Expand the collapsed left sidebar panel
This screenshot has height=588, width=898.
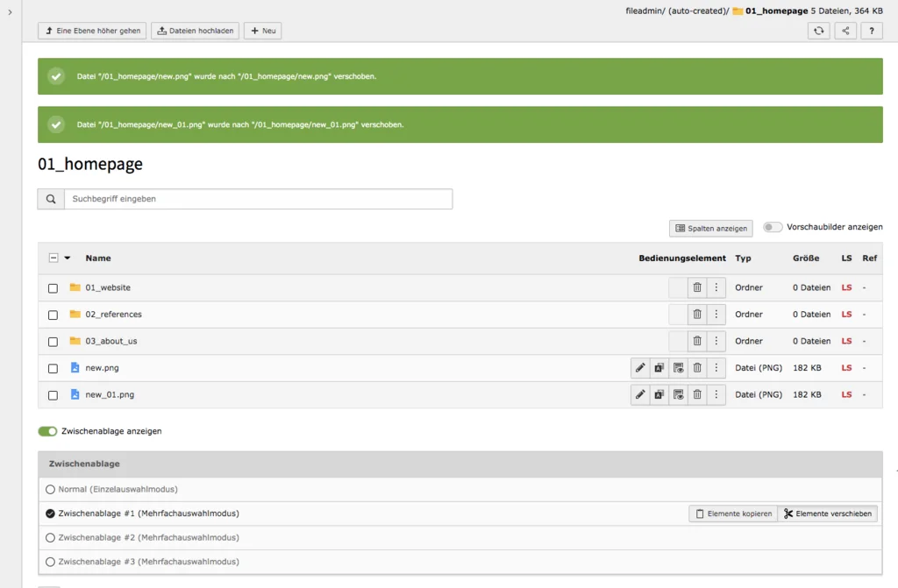[9, 13]
